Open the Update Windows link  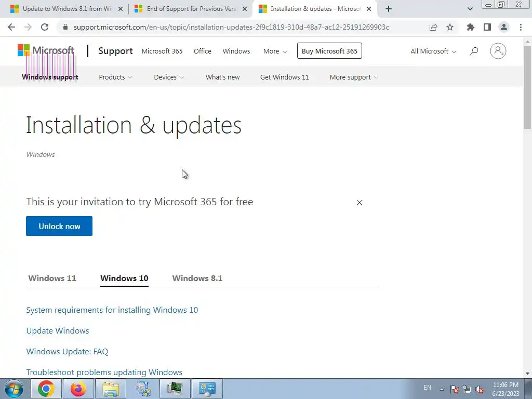58,331
